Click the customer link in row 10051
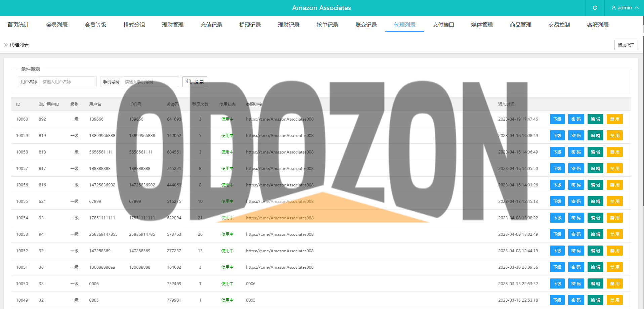Viewport: 644px width, 309px height. tap(280, 267)
